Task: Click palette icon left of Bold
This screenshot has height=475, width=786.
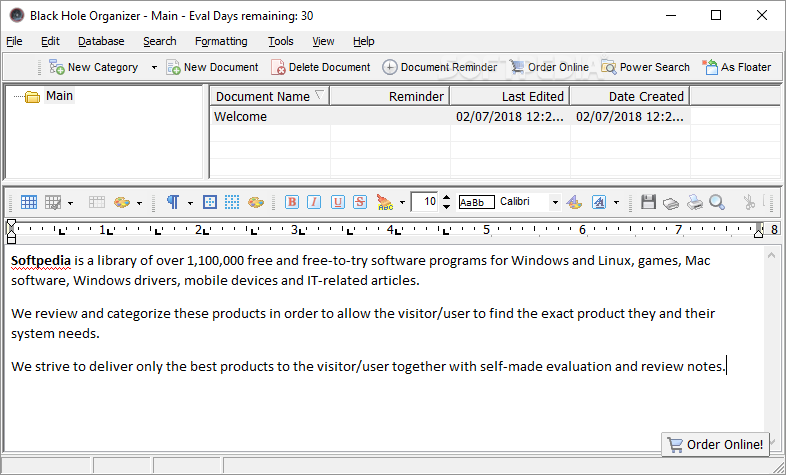Action: coord(256,202)
